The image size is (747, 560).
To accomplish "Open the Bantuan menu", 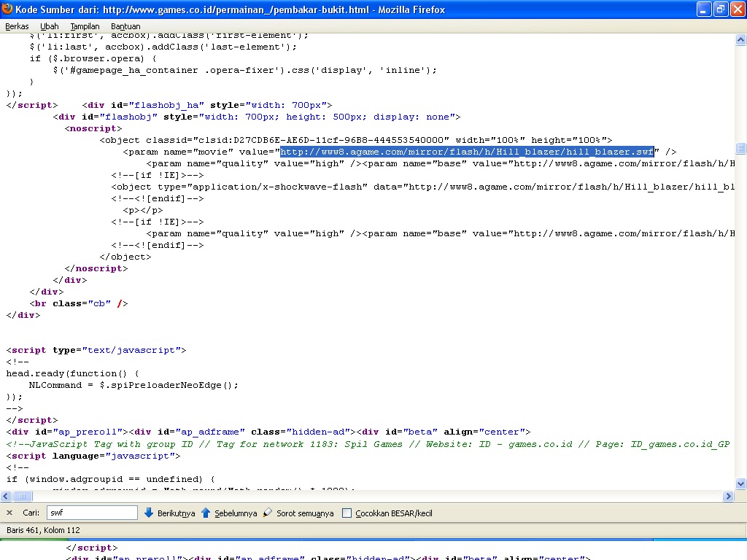I will tap(125, 26).
